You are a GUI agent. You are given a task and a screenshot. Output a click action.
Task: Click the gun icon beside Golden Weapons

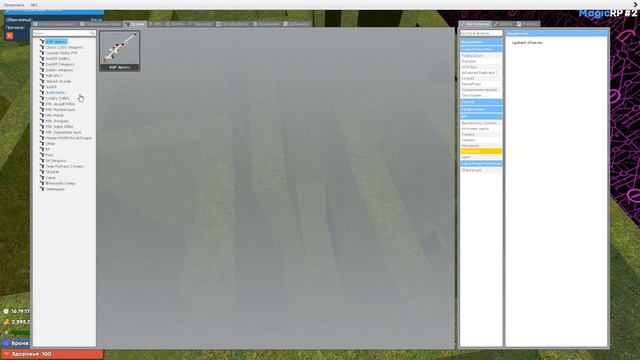tap(42, 70)
